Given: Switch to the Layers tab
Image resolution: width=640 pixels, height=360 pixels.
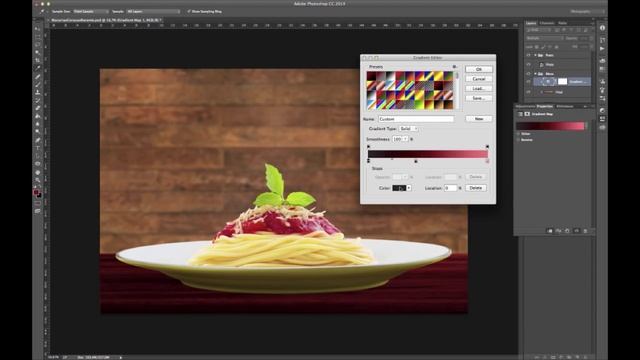Looking at the screenshot, I should [x=531, y=23].
